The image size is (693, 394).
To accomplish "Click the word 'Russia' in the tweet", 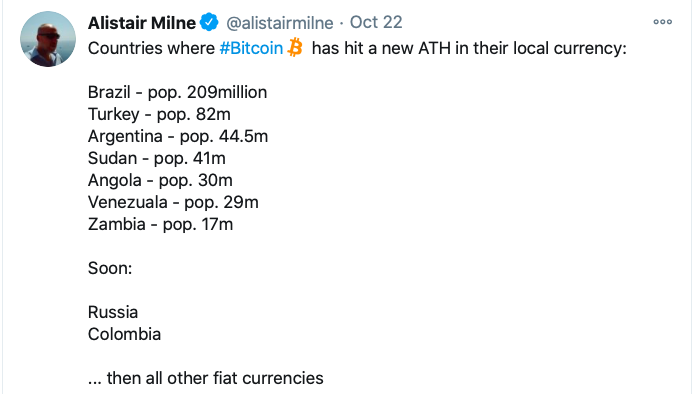I will 113,312.
